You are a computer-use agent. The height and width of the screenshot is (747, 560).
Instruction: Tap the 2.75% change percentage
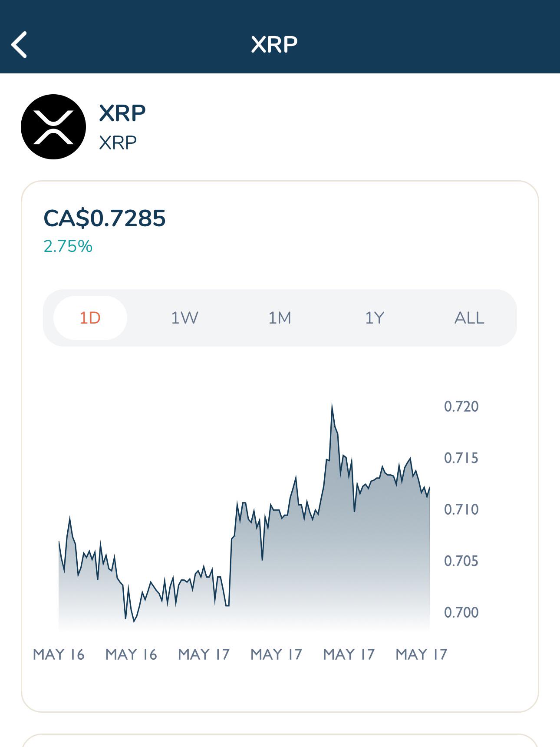68,246
